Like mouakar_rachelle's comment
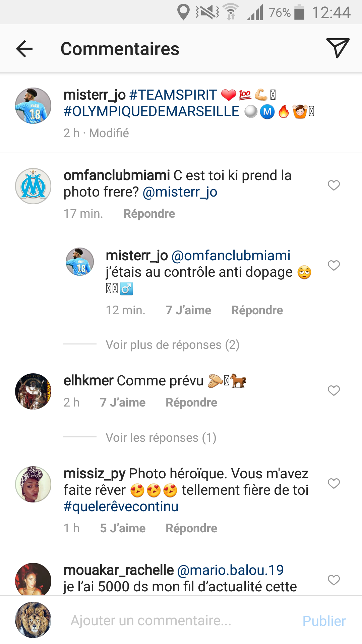Screen dimensions: 362x644 click(x=334, y=580)
